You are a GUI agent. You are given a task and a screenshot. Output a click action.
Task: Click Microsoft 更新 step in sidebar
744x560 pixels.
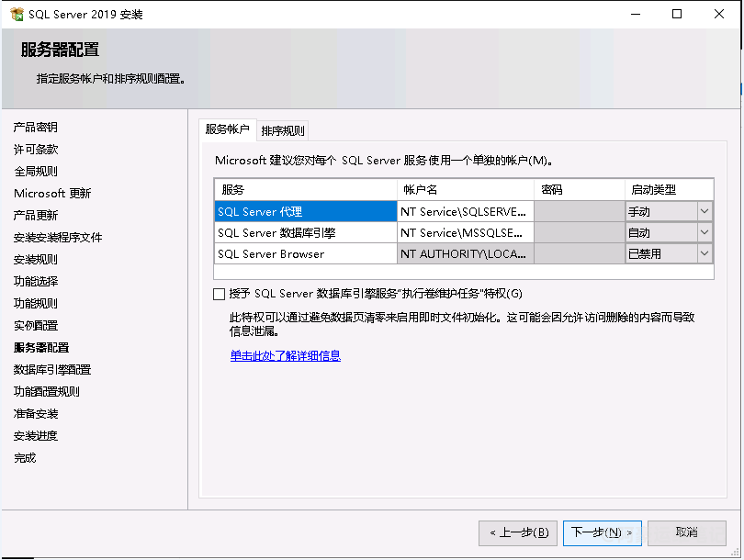point(52,194)
